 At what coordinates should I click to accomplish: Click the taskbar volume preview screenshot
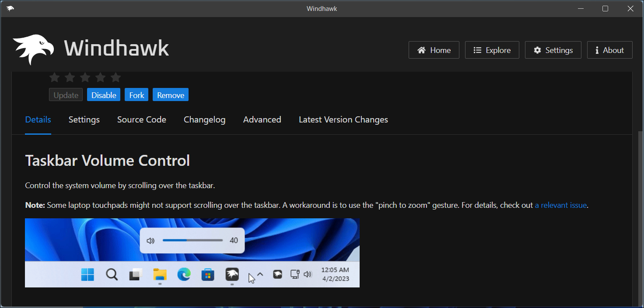click(192, 252)
